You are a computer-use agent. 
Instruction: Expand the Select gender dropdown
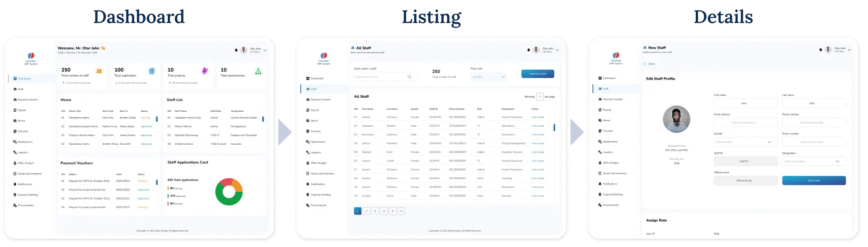pos(745,142)
